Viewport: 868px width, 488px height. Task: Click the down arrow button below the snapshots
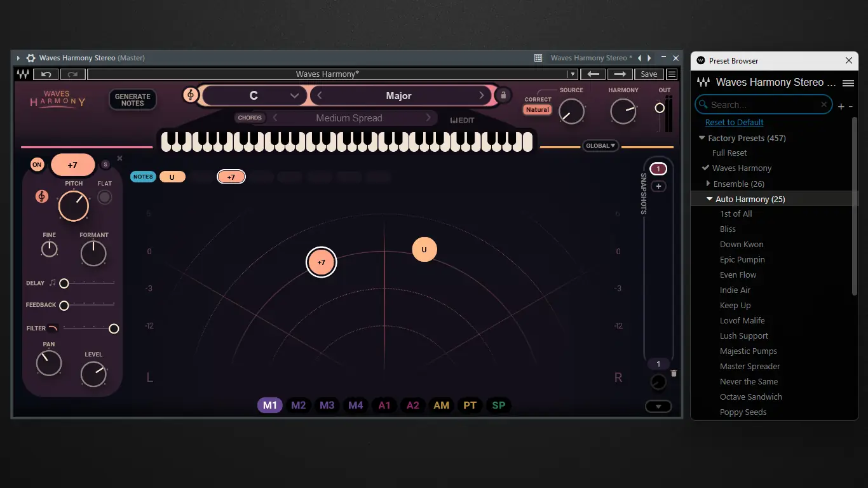tap(658, 407)
